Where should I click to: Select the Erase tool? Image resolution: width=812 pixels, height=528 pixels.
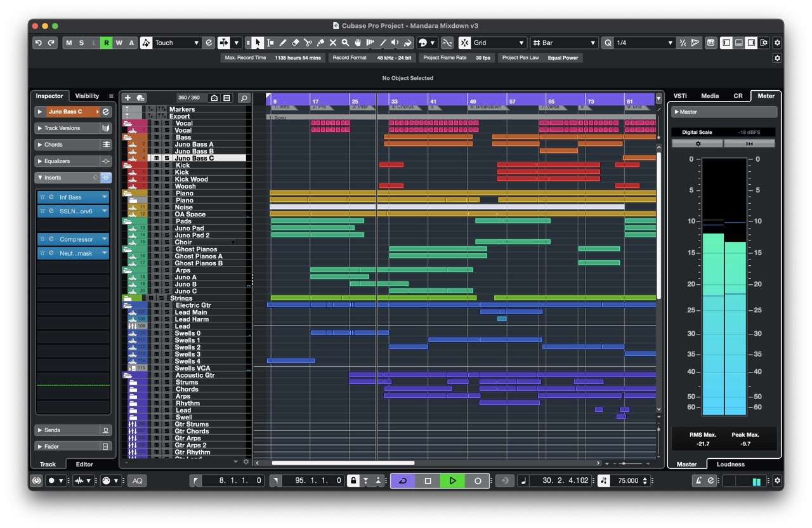click(295, 43)
